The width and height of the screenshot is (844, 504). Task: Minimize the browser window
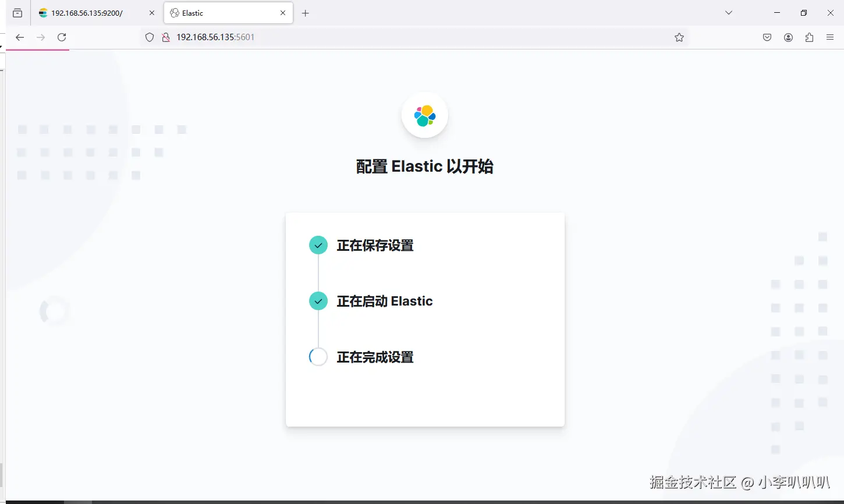click(777, 13)
